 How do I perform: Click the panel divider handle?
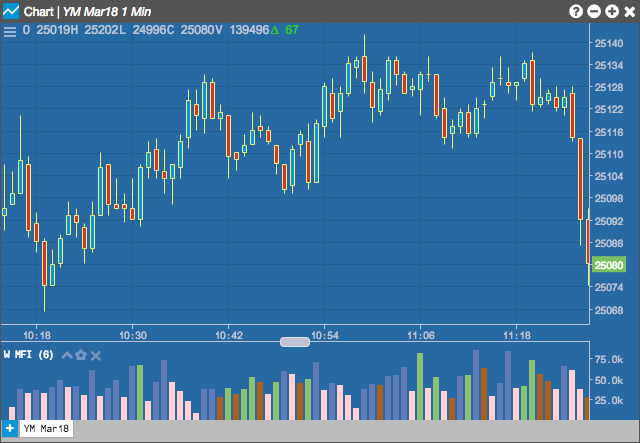tap(295, 342)
